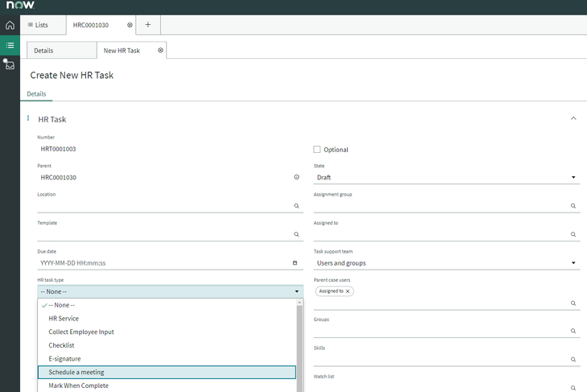Remove the Assigned to pill
587x392 pixels.
(x=348, y=291)
